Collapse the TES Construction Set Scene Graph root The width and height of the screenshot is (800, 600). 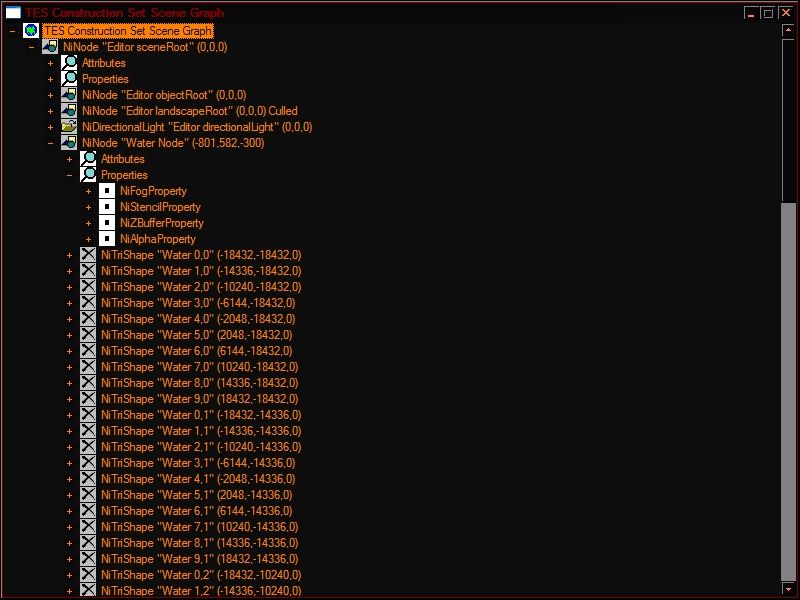click(12, 31)
